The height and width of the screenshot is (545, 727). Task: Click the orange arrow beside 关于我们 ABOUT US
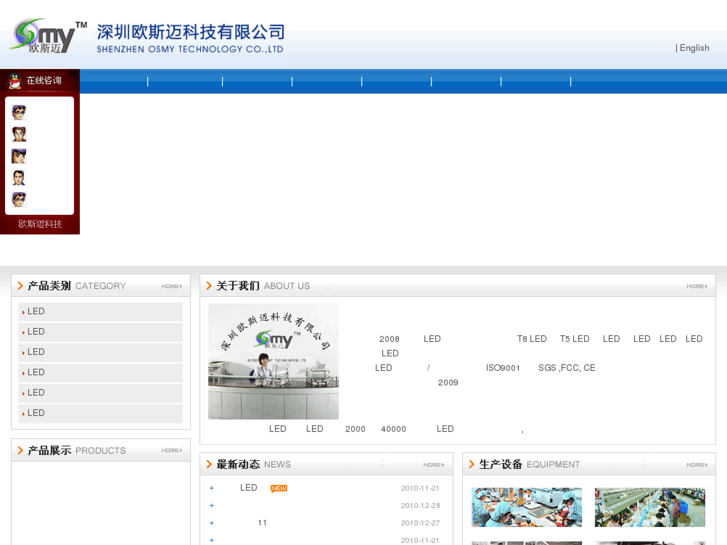click(209, 286)
